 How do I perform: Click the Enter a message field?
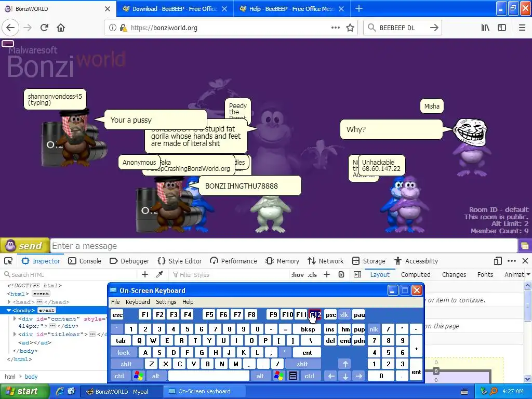(284, 246)
